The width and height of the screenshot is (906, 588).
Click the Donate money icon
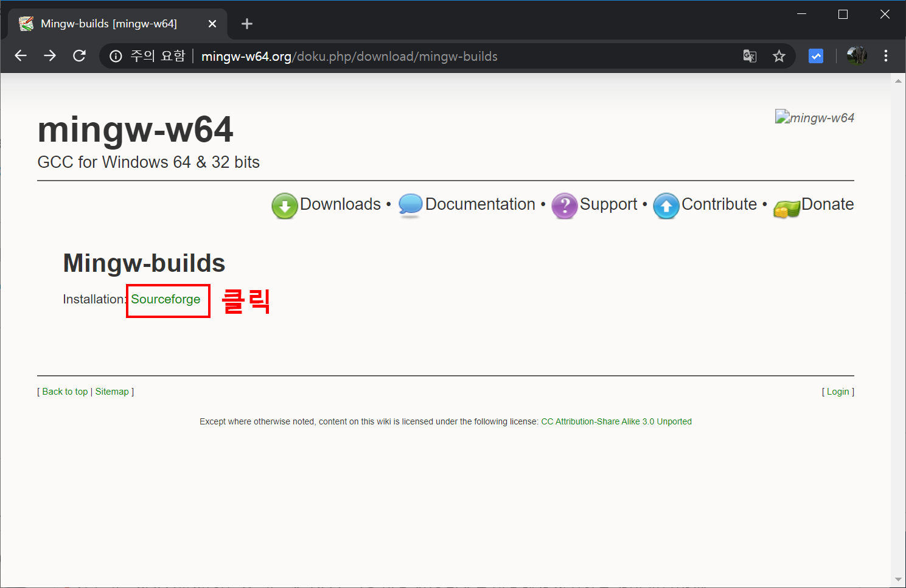tap(786, 209)
